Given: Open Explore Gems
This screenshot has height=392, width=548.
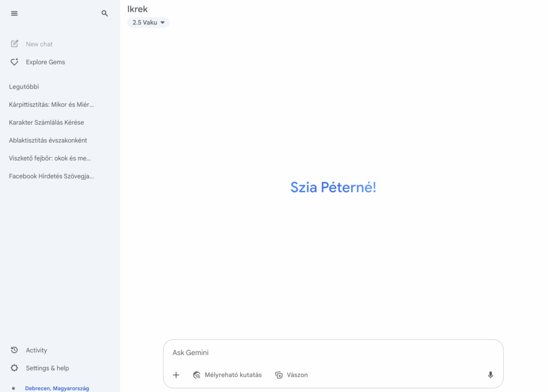Looking at the screenshot, I should tap(45, 62).
